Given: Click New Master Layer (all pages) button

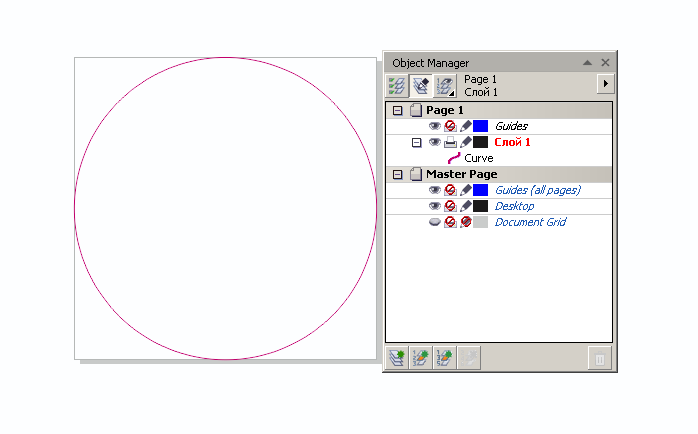Looking at the screenshot, I should (x=421, y=358).
